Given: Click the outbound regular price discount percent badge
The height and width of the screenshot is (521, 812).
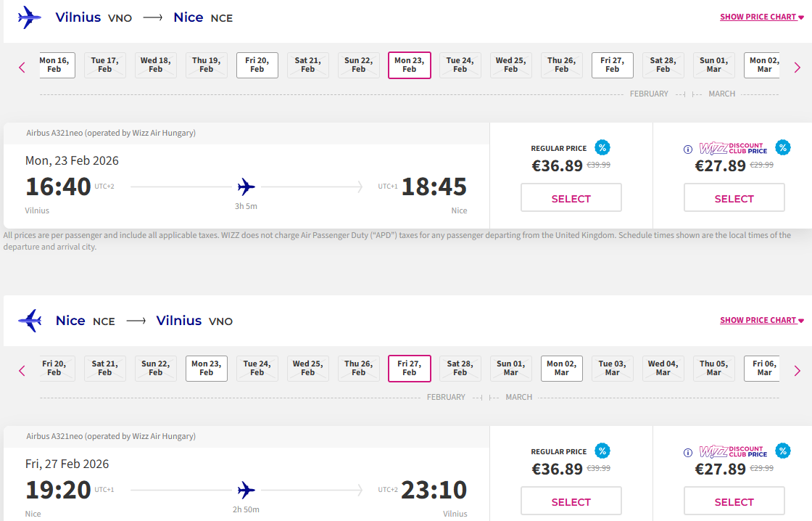Looking at the screenshot, I should 602,147.
